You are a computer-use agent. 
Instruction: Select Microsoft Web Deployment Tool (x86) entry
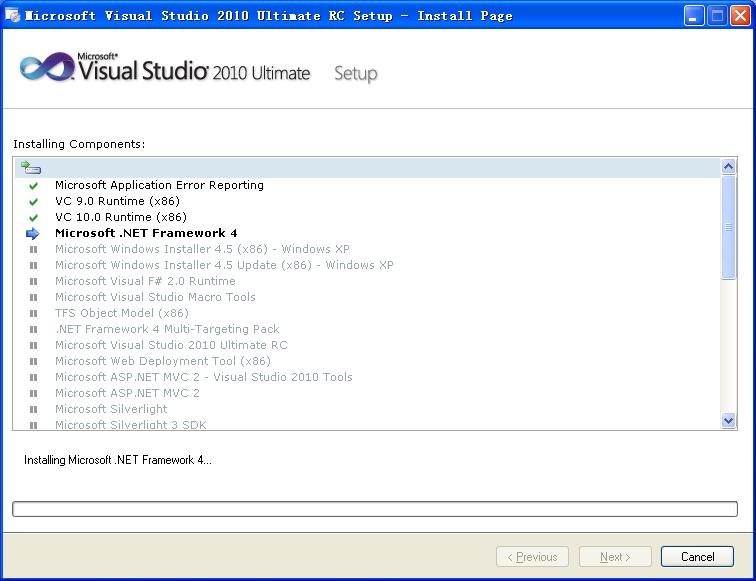(163, 361)
